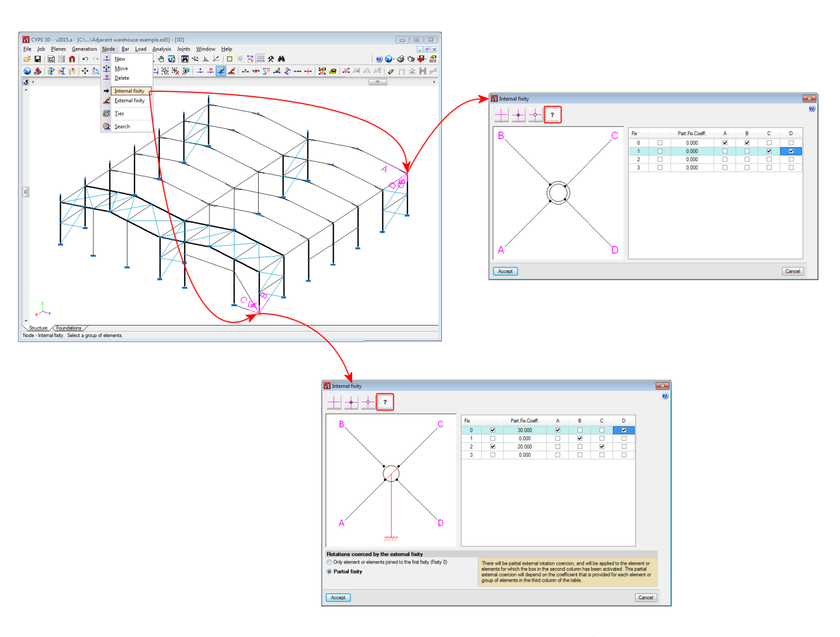Switch to the Foundations tab

[68, 328]
